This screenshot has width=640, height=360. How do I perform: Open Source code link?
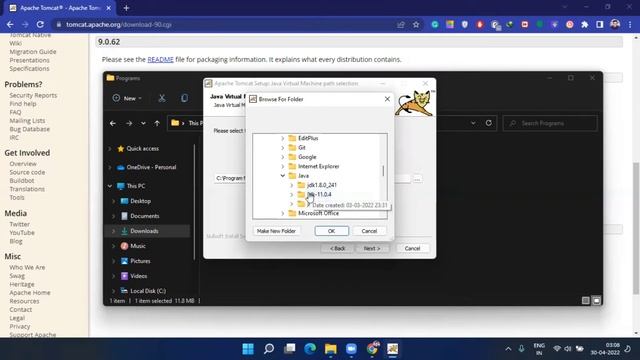click(27, 172)
